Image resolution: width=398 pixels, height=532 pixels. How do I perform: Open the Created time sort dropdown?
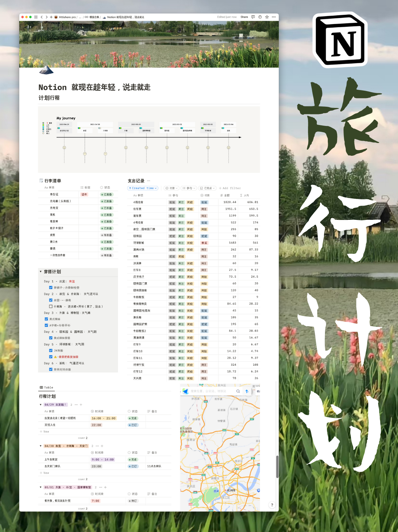143,188
